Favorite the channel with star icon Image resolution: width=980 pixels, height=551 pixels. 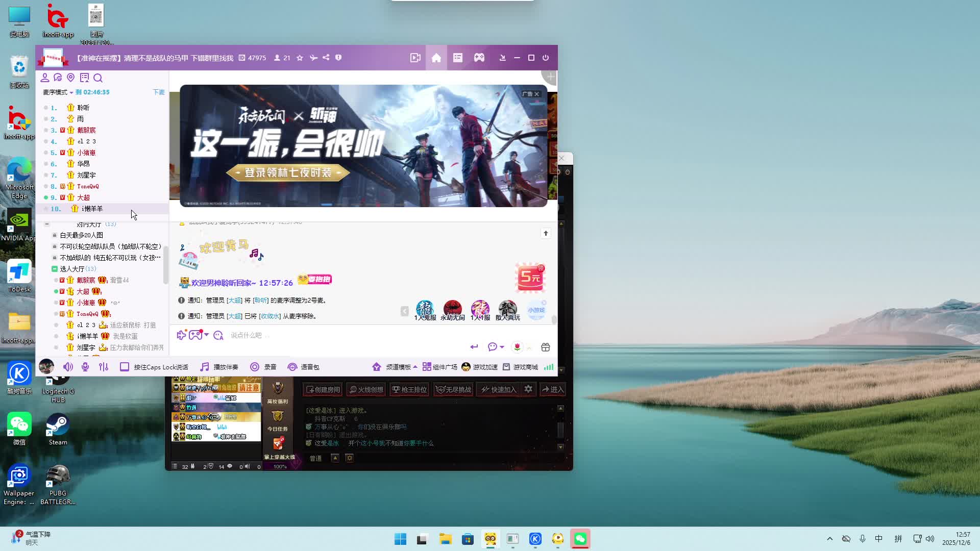(300, 58)
